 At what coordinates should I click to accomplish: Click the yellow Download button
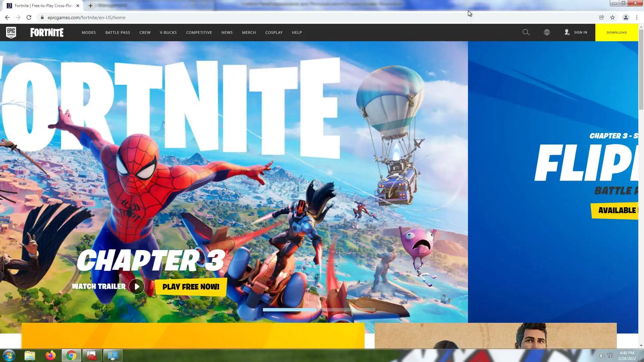[x=616, y=33]
